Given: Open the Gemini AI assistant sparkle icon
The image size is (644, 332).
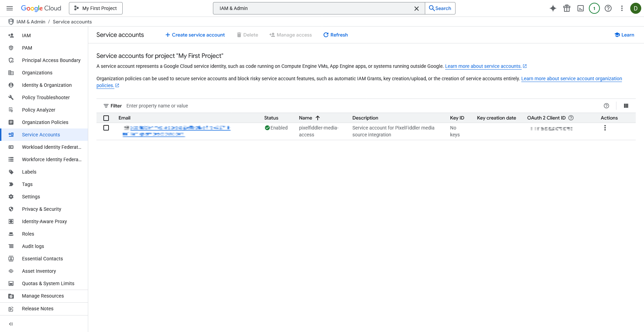Looking at the screenshot, I should coord(553,8).
